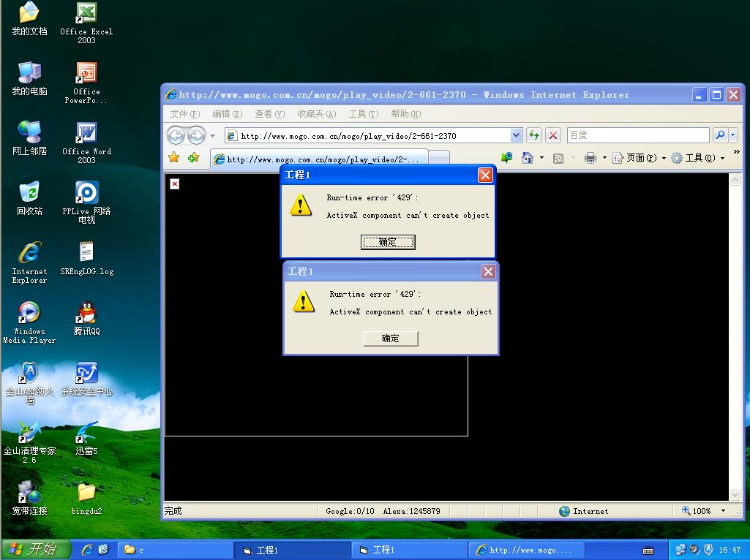Screen dimensions: 750x560
Task: Click the red Stop loading button
Action: pos(553,135)
